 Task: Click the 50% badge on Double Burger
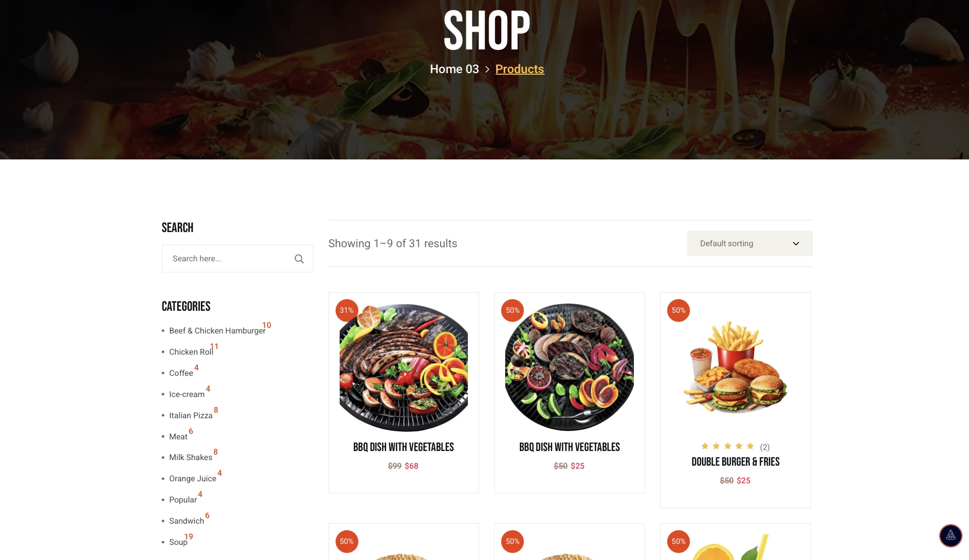tap(678, 310)
